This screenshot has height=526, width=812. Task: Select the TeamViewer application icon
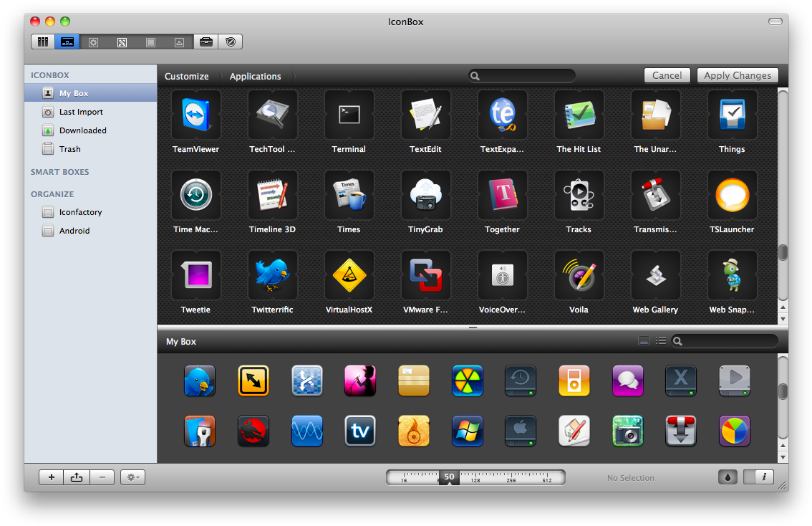[195, 115]
